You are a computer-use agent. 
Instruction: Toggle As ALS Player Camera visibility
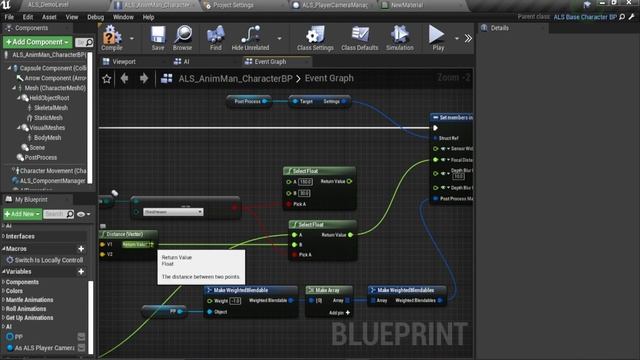coord(81,348)
